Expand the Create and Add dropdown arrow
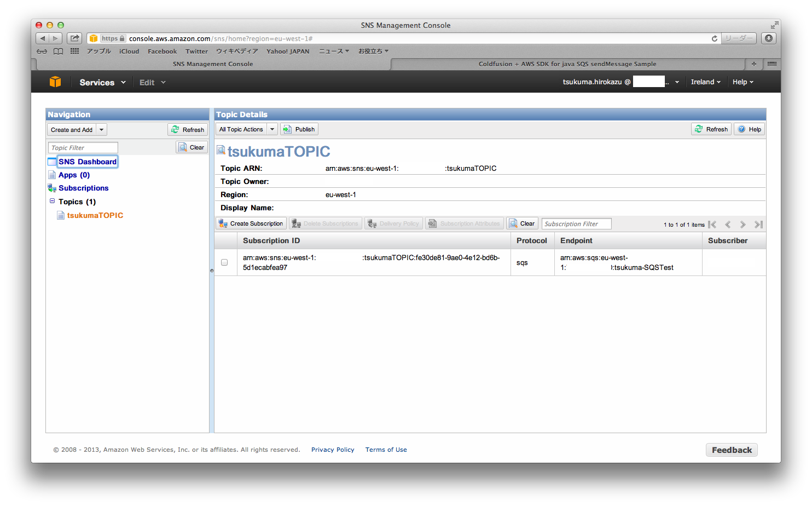The width and height of the screenshot is (812, 506). [x=101, y=129]
